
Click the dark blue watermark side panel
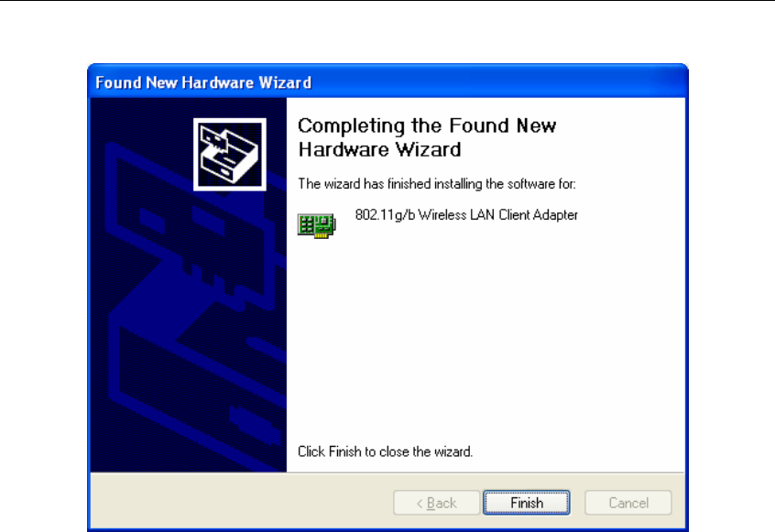188,285
